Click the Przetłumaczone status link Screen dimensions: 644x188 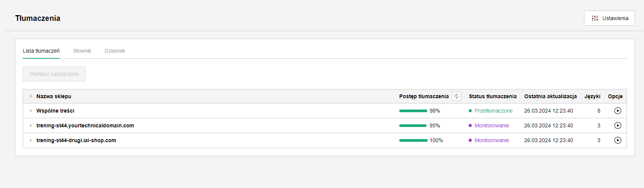point(493,111)
